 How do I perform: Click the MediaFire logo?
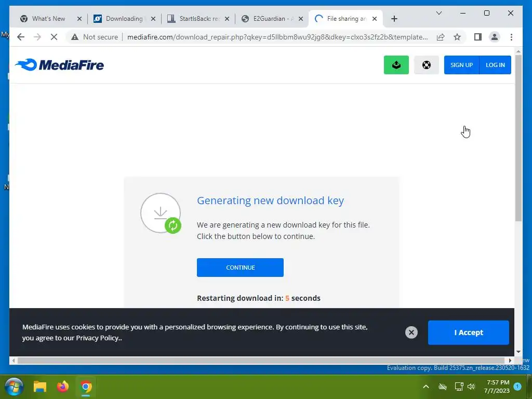click(59, 65)
